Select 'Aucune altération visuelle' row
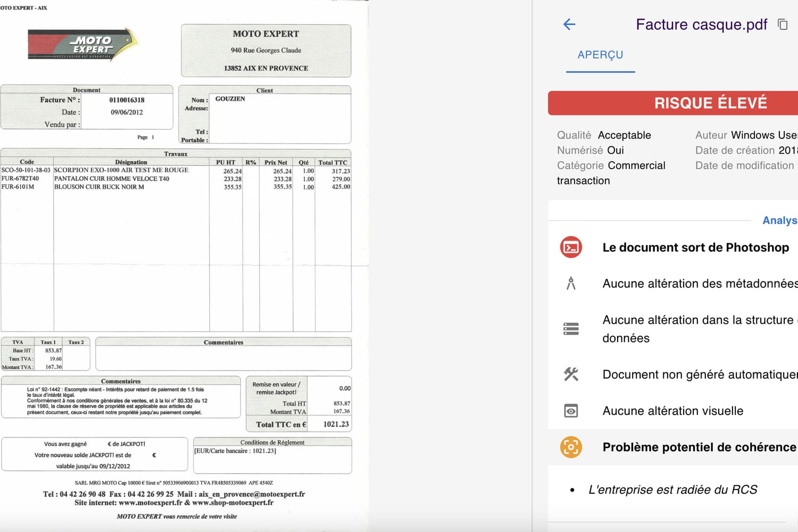Viewport: 798px width, 532px height. [x=673, y=411]
